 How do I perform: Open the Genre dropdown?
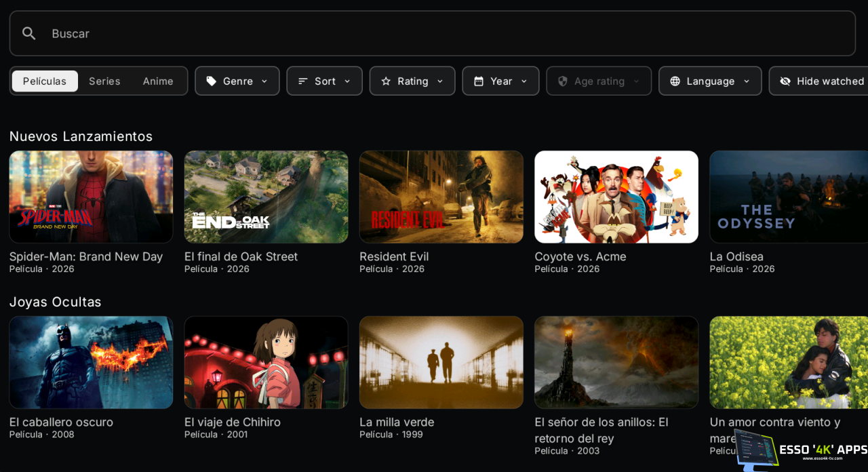pos(237,81)
